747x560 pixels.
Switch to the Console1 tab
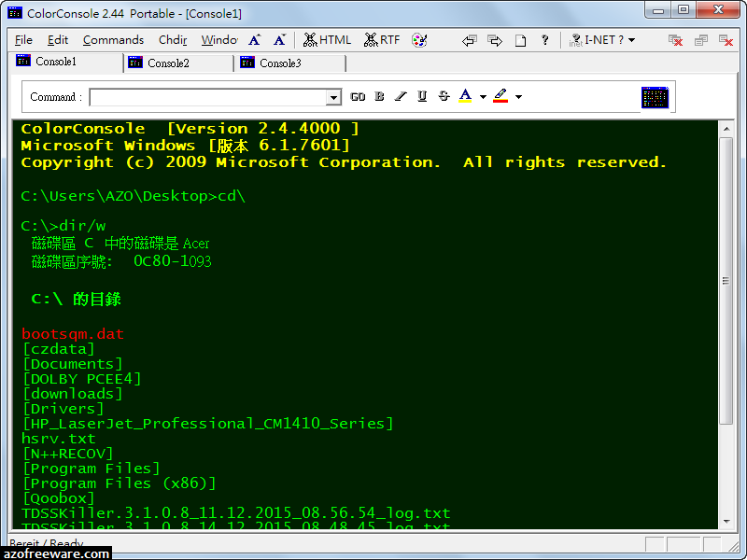(x=66, y=62)
